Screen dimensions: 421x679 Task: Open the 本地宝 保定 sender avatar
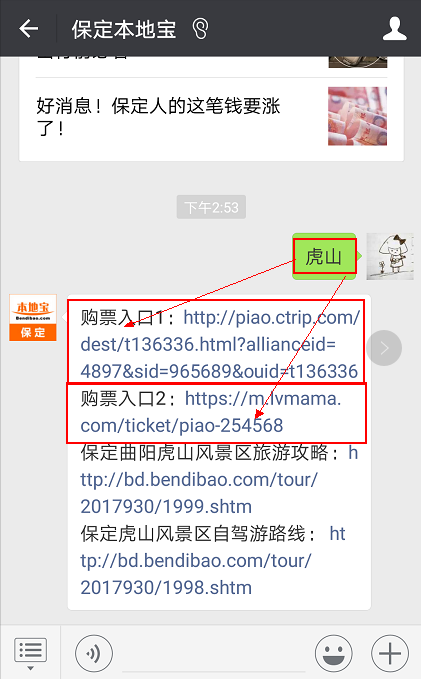coord(33,317)
